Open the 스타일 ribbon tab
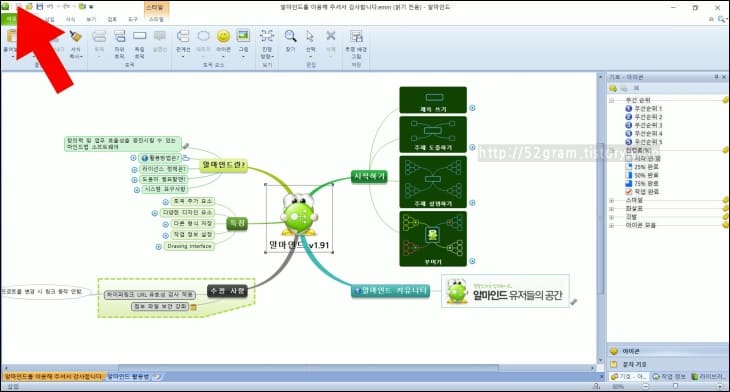The height and width of the screenshot is (392, 730). tap(156, 19)
